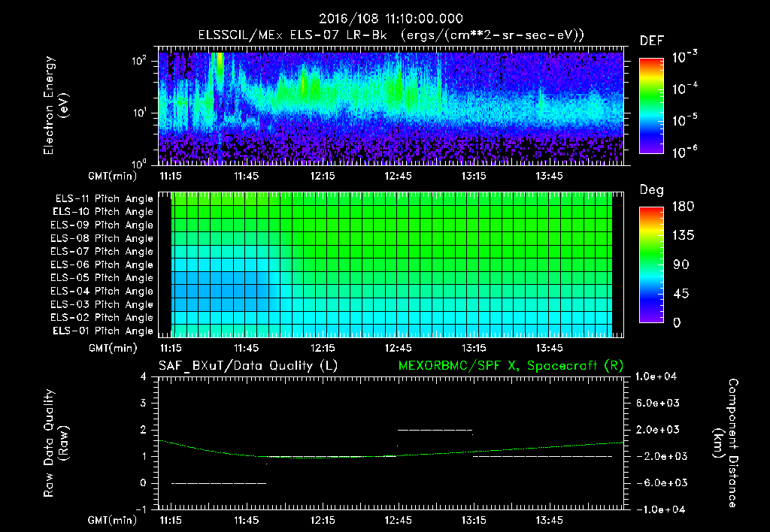This screenshot has width=770, height=532.
Task: Click the 135 degree colorbar value
Action: (x=683, y=236)
